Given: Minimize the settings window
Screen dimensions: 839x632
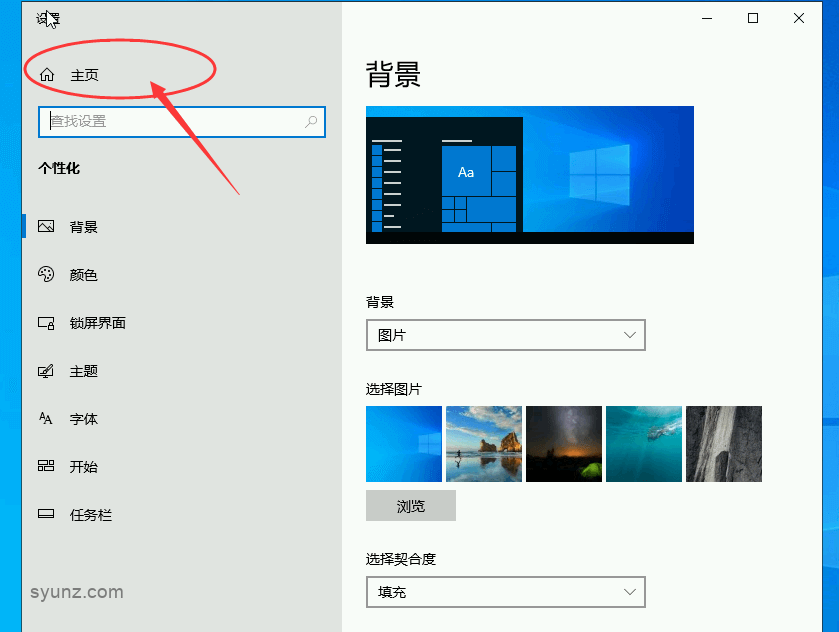Looking at the screenshot, I should tap(707, 18).
